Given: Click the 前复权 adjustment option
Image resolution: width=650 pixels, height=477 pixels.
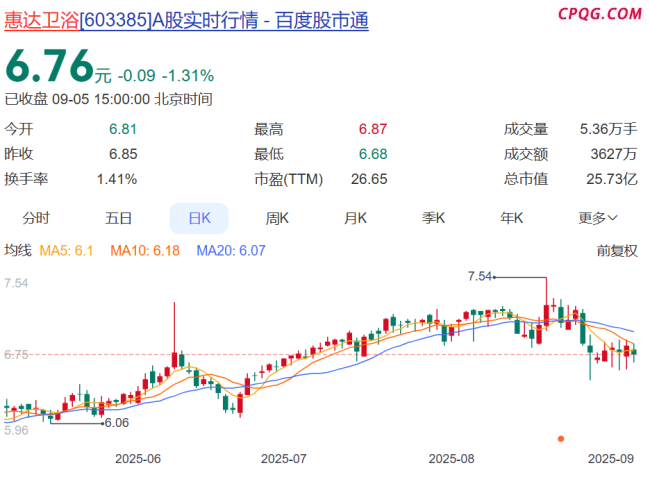Looking at the screenshot, I should (617, 251).
